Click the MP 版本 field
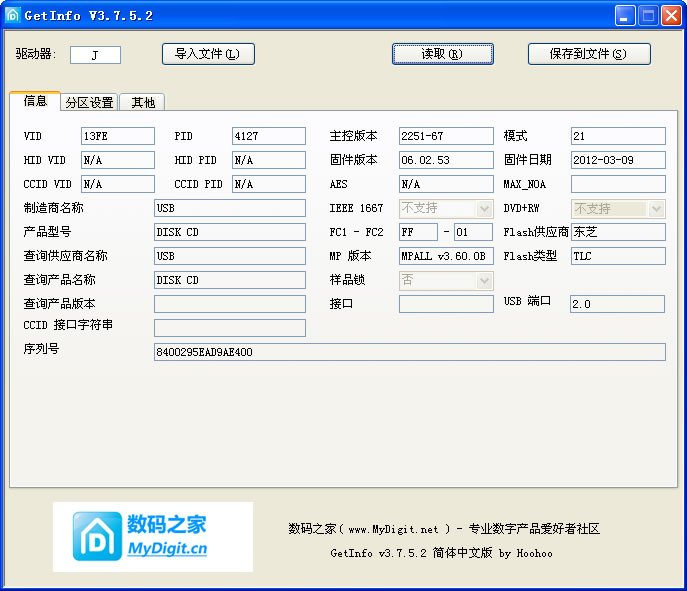Screen dimensions: 687x591 446,256
